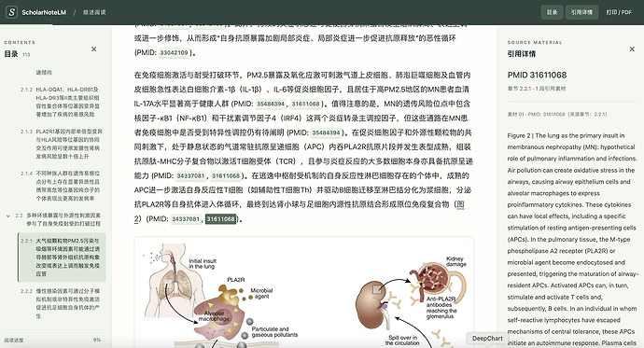Click the 打印 / PDF button
Viewport: 644px width, 348px height.
coord(619,12)
